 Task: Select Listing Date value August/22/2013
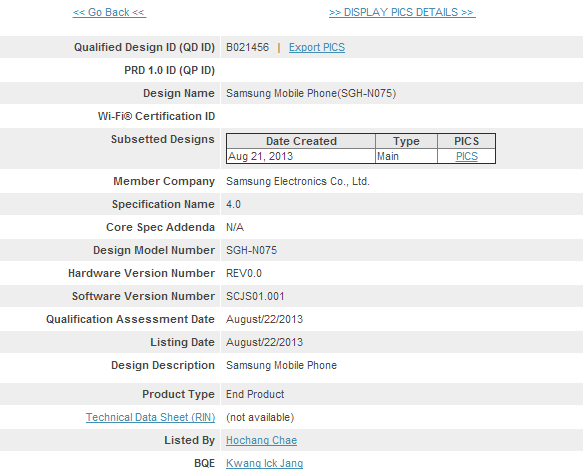tap(264, 343)
